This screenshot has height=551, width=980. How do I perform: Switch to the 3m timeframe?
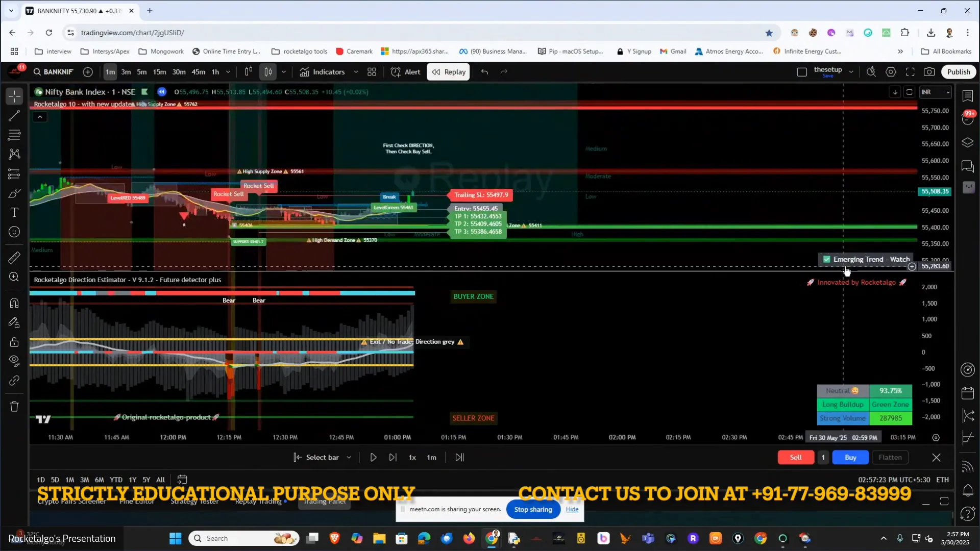point(126,72)
